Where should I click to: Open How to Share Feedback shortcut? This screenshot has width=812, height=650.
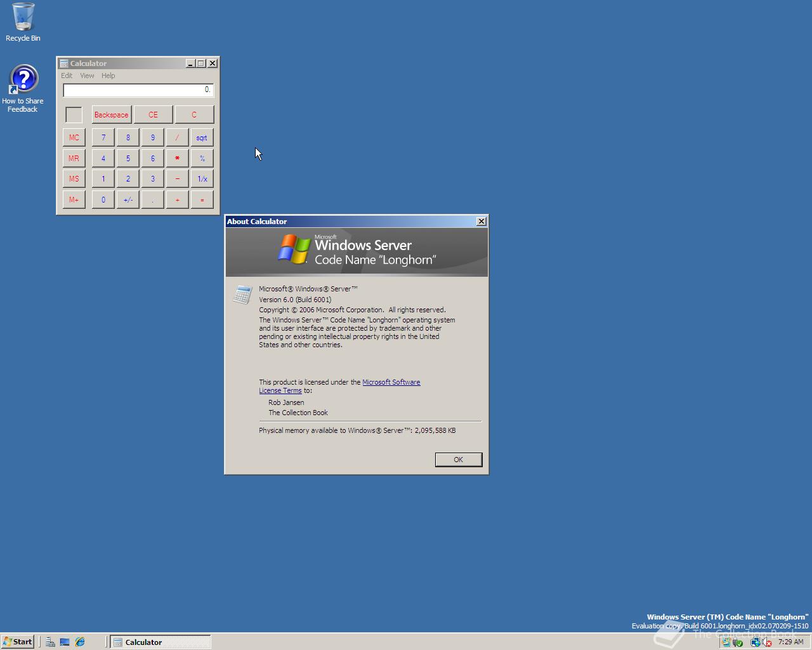(x=23, y=89)
